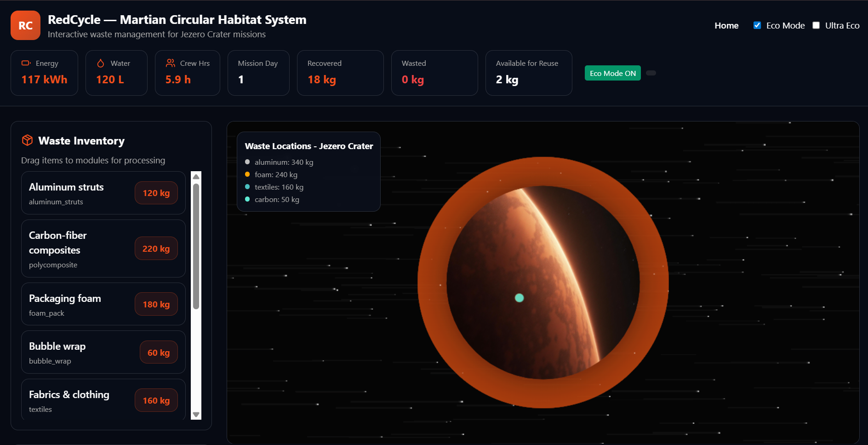This screenshot has width=868, height=445.
Task: Click the 'Waste Locations - Jezero Crater' heading
Action: 309,146
